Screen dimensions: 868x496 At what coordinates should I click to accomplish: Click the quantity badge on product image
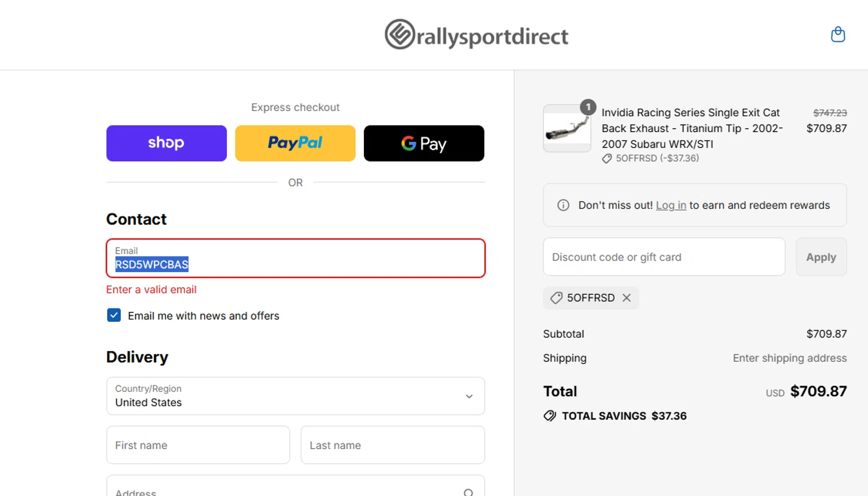(588, 107)
